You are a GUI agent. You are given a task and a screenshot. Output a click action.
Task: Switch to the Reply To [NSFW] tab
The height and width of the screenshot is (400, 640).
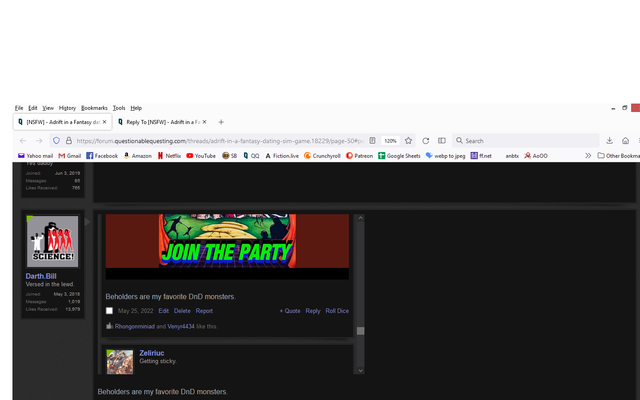tap(162, 122)
